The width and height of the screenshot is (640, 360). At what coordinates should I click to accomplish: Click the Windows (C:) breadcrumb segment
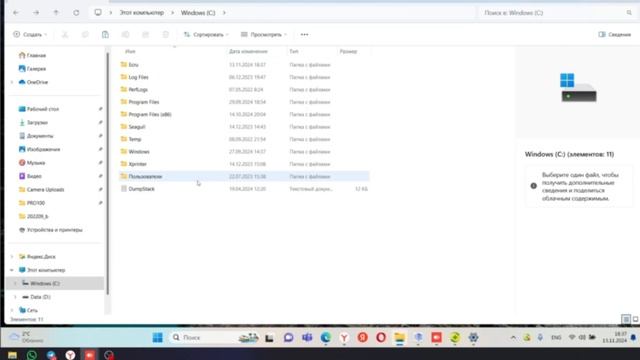coord(198,13)
